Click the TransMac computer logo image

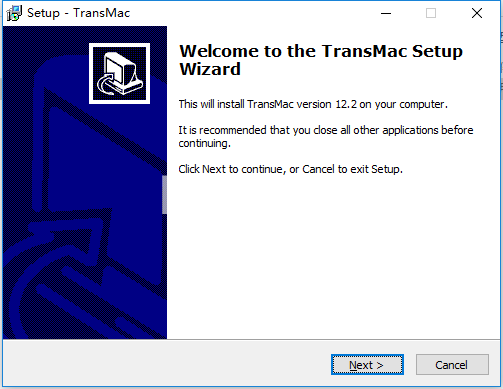click(x=119, y=73)
